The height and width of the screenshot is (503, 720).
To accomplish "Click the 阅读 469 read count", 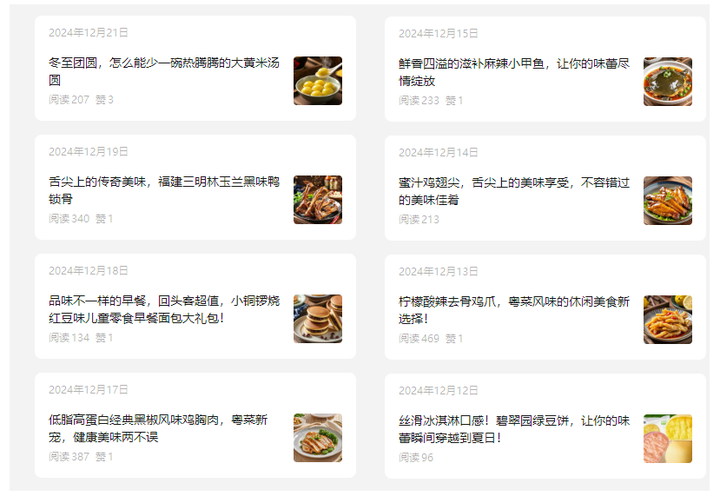I will tap(419, 339).
